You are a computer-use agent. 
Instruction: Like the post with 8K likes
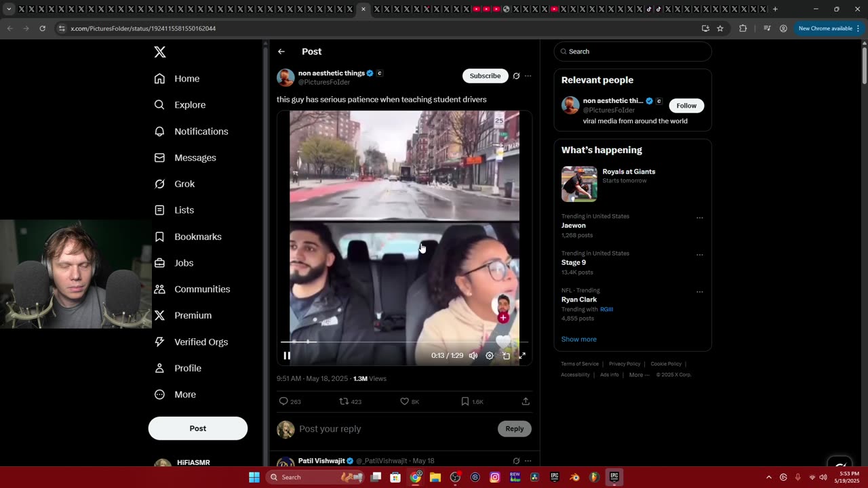coord(410,401)
